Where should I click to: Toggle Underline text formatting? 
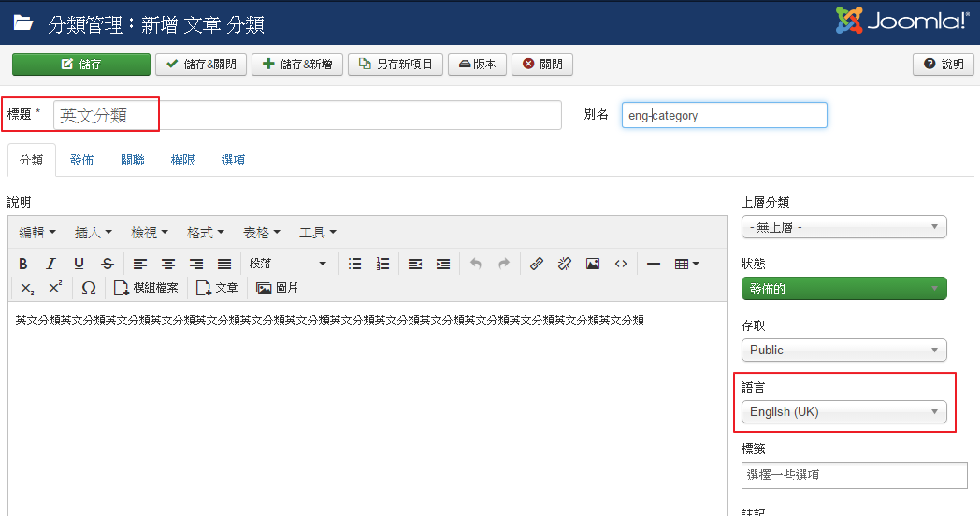(79, 264)
